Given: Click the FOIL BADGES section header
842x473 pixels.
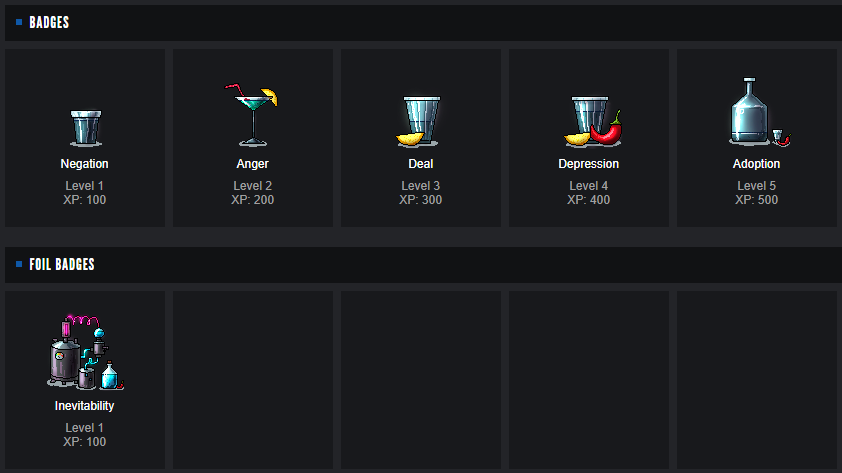Looking at the screenshot, I should tap(62, 264).
